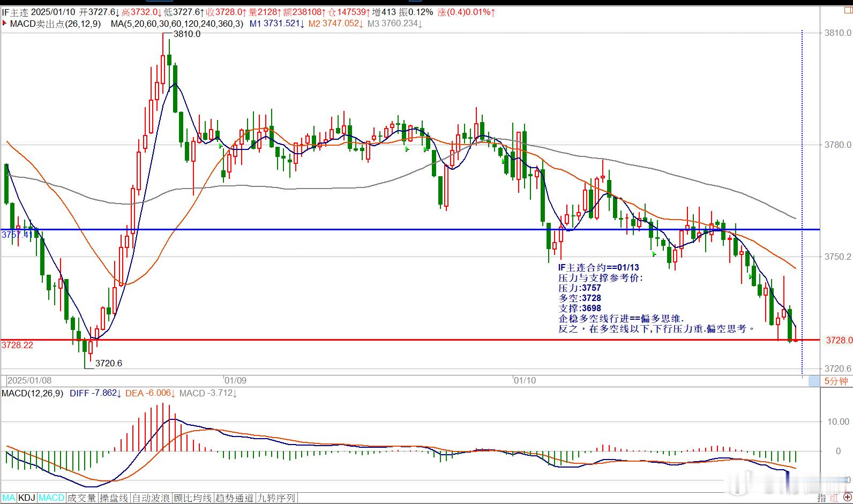Click the 高3732.0 high price in header
Screen dimensions: 853x504
(142, 12)
